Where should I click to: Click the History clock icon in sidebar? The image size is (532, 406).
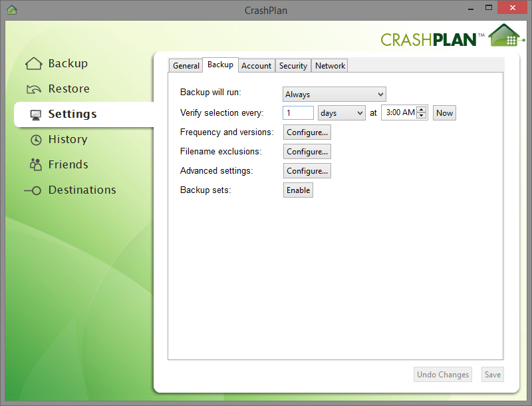coord(36,140)
